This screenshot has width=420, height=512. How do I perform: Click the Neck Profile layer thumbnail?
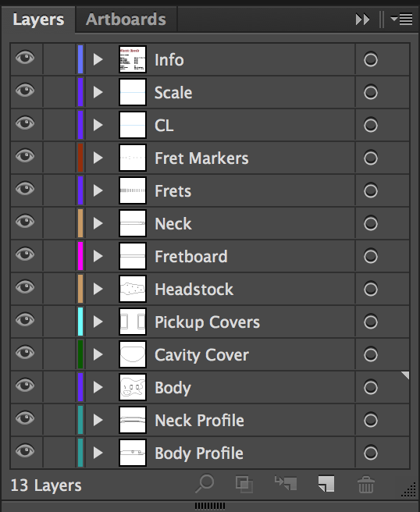tap(133, 420)
